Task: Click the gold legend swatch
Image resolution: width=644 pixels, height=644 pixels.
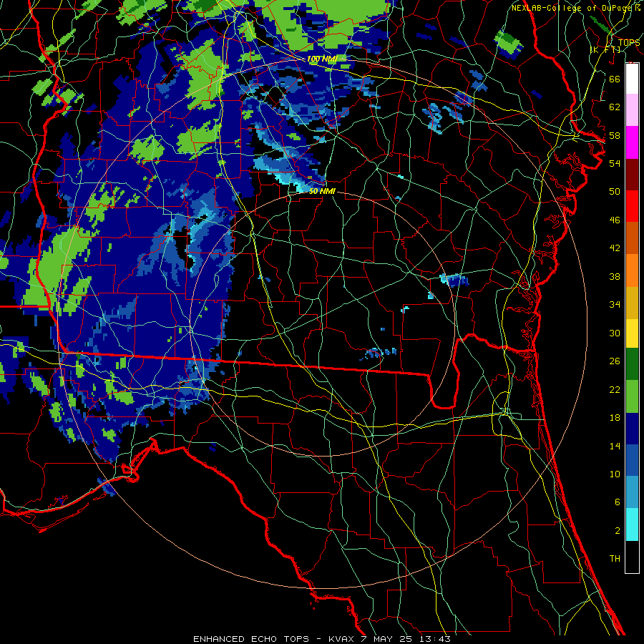Action: coord(632,303)
